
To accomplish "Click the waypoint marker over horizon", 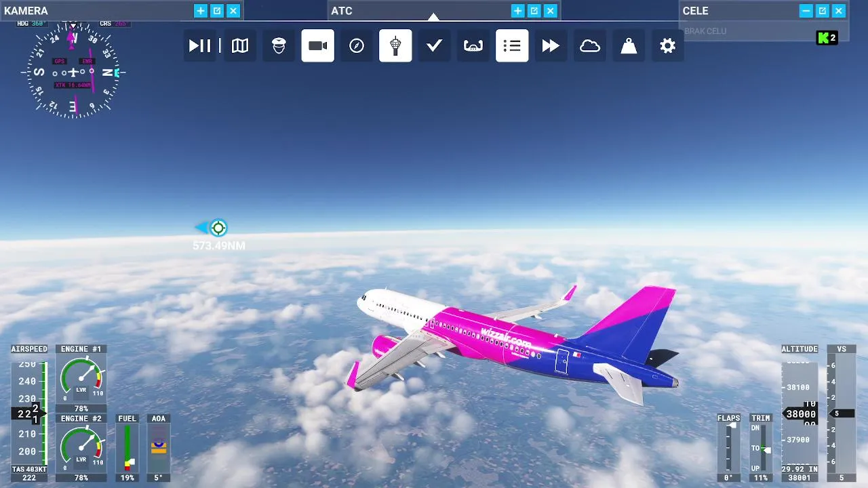I will 218,228.
